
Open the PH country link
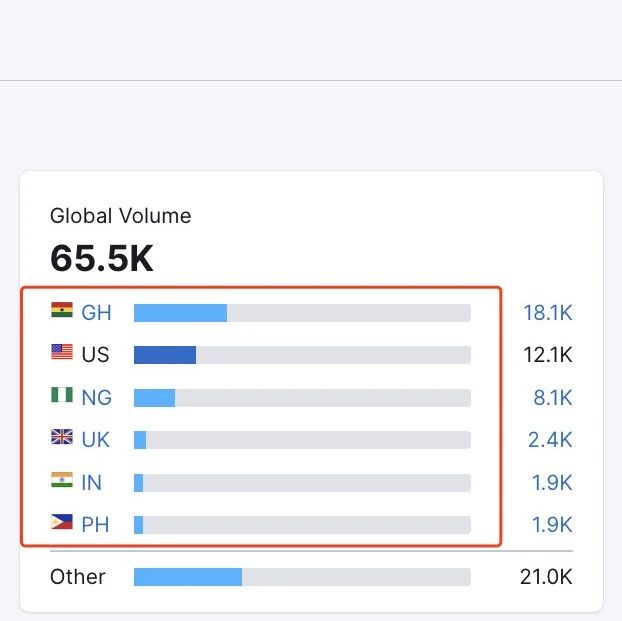95,525
